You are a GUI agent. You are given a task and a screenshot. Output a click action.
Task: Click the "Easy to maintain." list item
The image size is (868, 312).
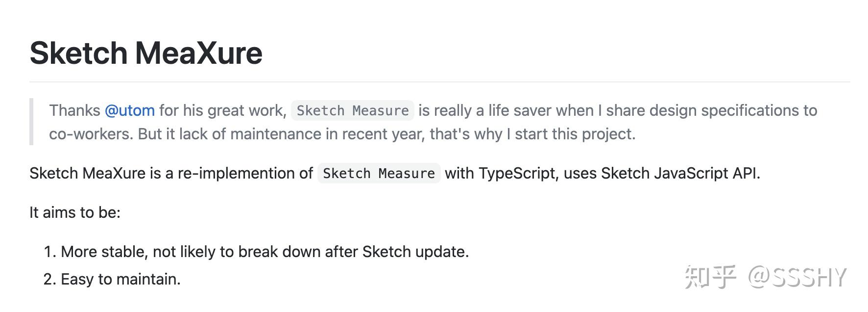click(x=121, y=279)
